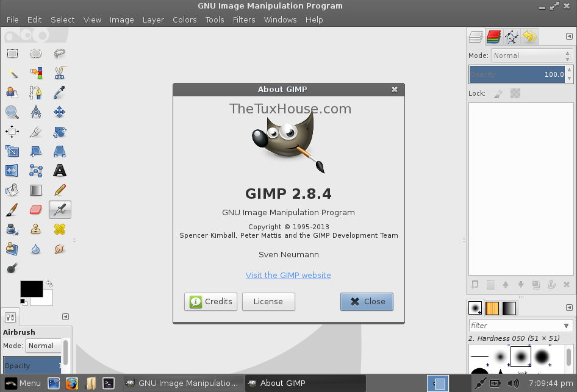Open the brushes dock tab menu arrow
The image size is (577, 392).
pyautogui.click(x=569, y=307)
